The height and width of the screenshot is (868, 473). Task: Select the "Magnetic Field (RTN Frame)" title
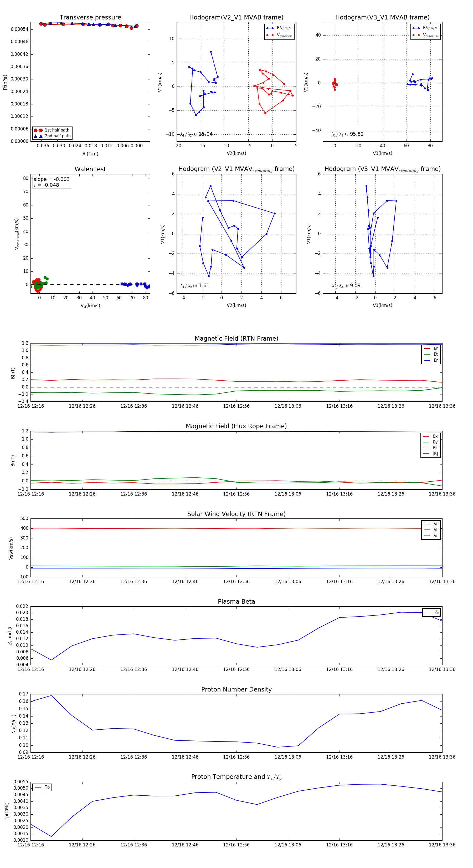tap(236, 339)
